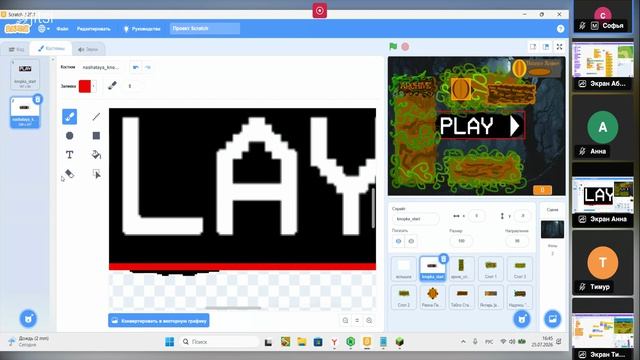Switch to large stage layout
The image size is (640, 360).
click(x=546, y=47)
